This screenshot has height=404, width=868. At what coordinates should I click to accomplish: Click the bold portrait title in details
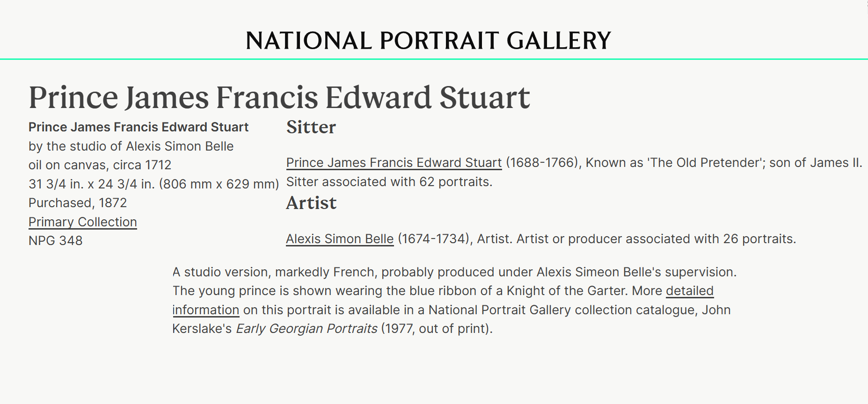coord(139,127)
